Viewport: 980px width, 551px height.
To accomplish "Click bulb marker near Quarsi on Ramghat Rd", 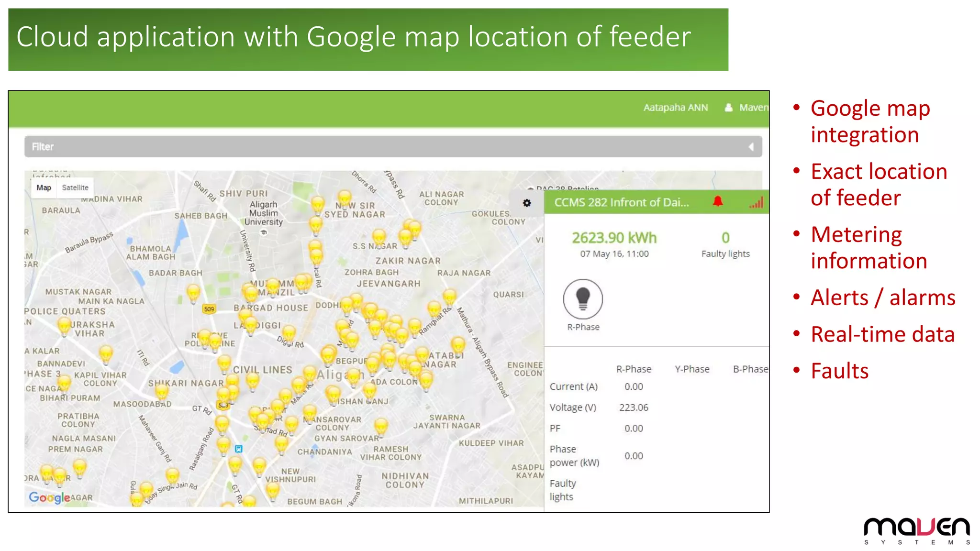I will point(449,298).
